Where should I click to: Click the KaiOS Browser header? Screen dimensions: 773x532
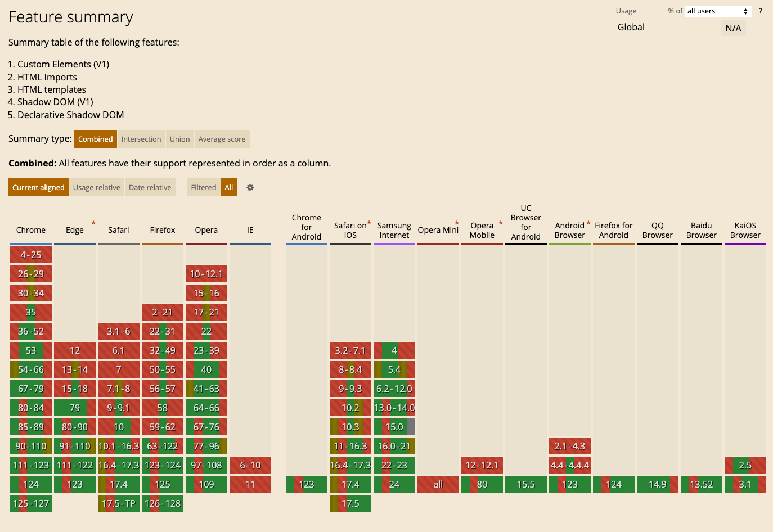(x=745, y=230)
